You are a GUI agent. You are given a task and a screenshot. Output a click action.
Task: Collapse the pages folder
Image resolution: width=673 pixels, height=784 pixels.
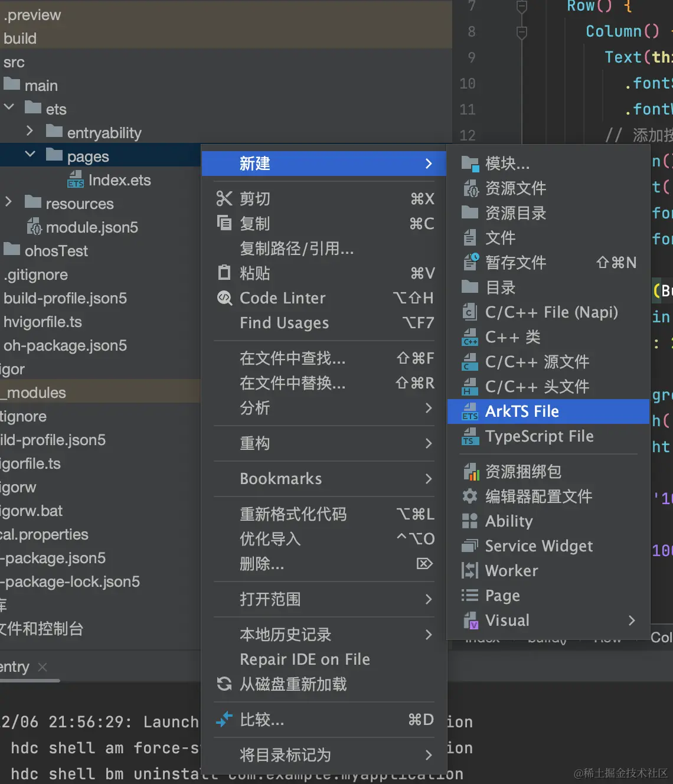tap(30, 155)
